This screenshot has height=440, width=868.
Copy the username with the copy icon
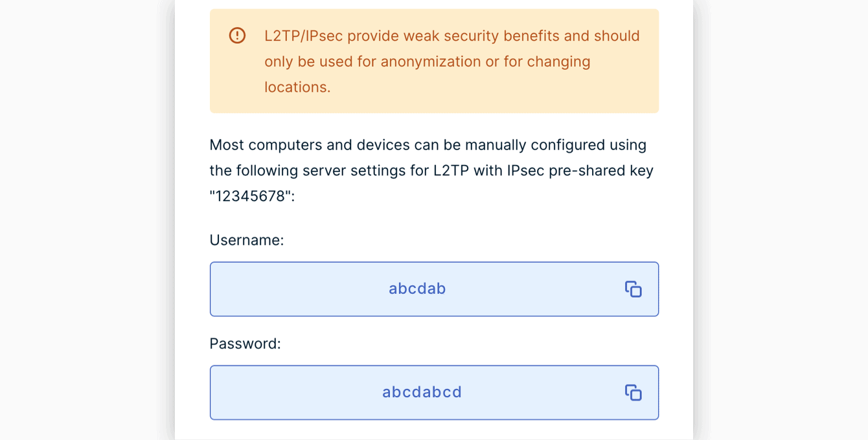pyautogui.click(x=633, y=289)
